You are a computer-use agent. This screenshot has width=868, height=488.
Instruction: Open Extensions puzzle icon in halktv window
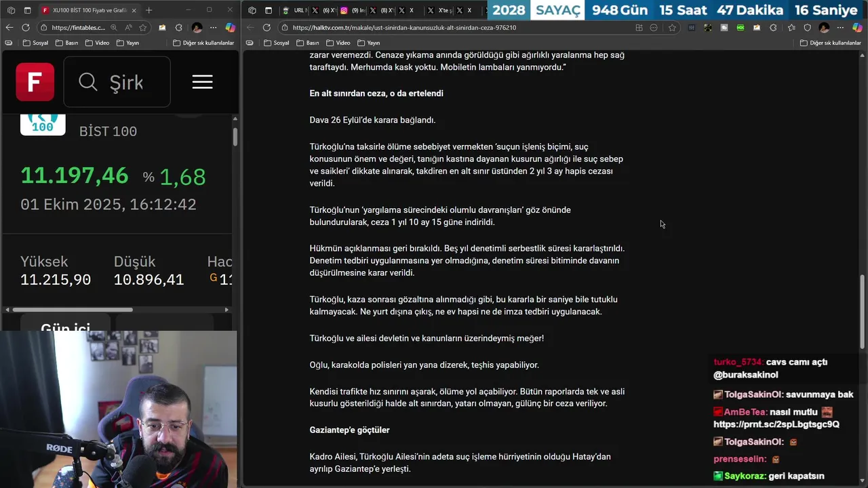pos(773,28)
